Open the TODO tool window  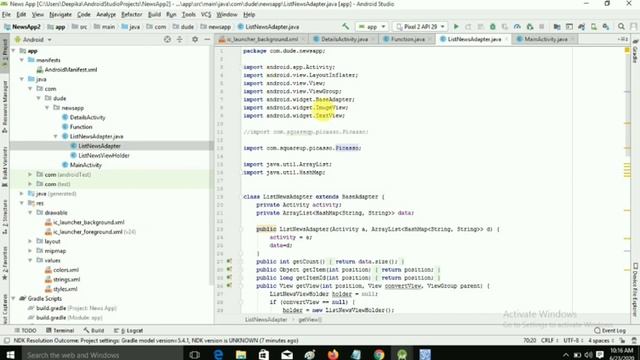25,330
